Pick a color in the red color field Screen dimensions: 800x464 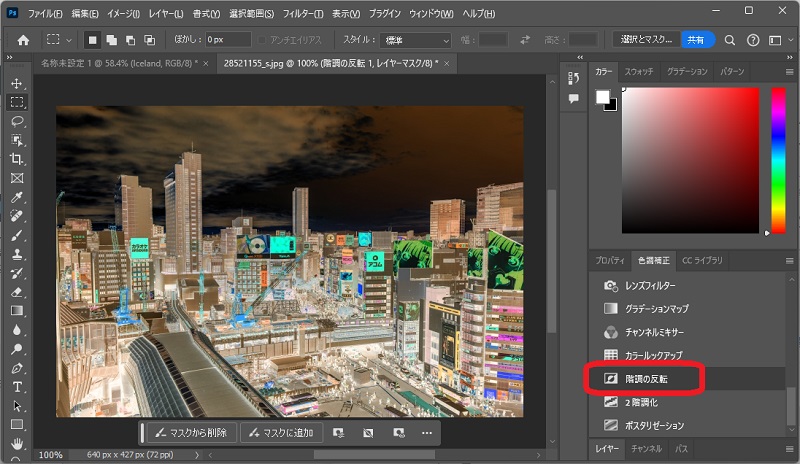pyautogui.click(x=690, y=160)
